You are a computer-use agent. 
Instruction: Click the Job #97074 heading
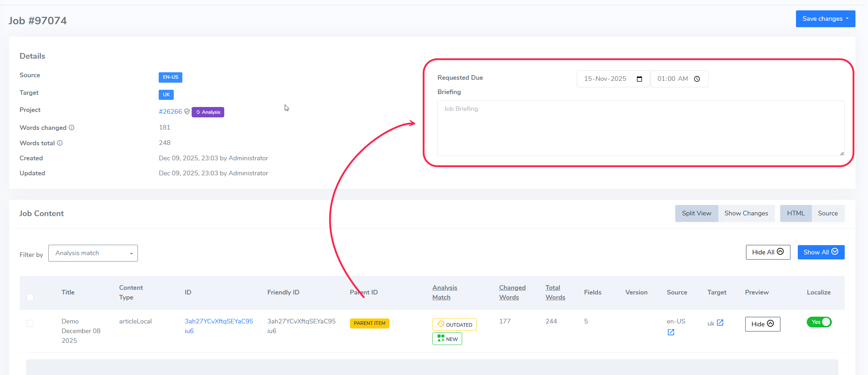[x=38, y=21]
